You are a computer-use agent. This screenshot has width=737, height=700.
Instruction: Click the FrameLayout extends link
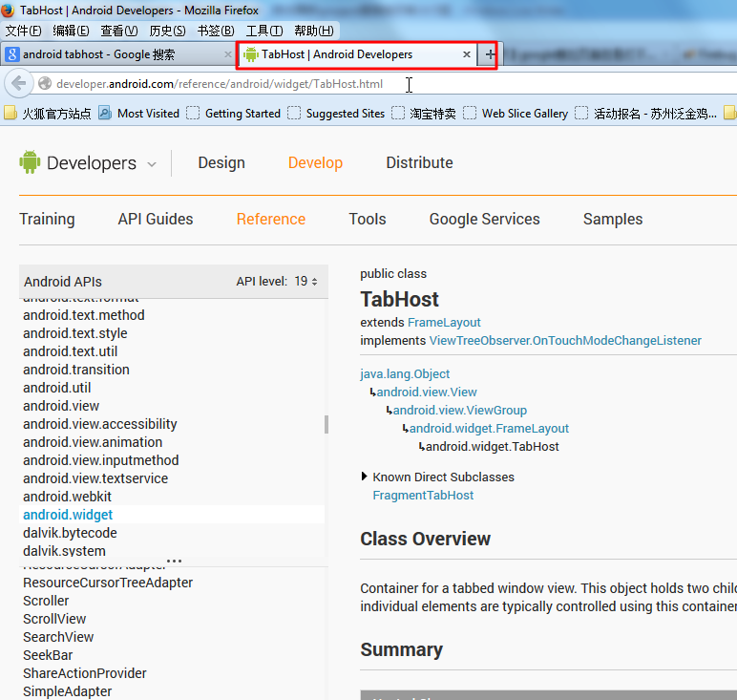click(444, 323)
